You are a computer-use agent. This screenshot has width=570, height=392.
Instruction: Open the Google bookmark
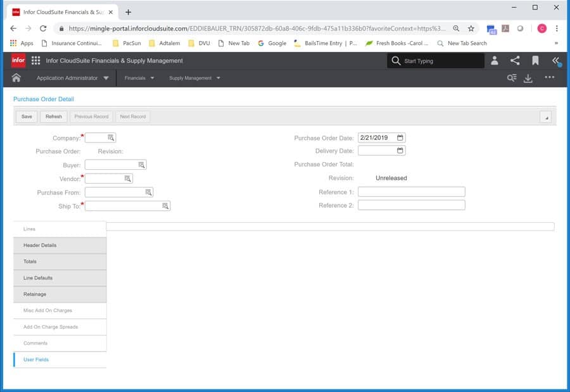point(272,43)
